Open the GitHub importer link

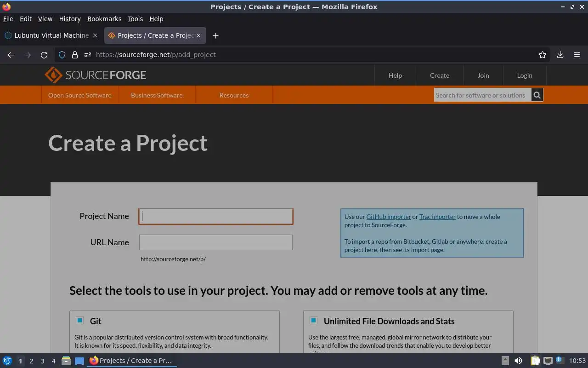[x=389, y=217]
